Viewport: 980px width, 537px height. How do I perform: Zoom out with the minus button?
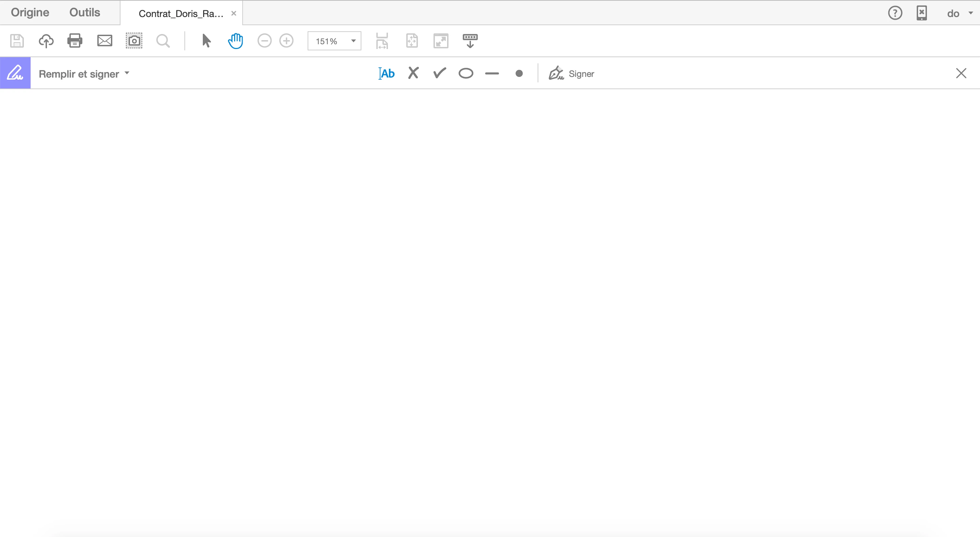(x=264, y=41)
